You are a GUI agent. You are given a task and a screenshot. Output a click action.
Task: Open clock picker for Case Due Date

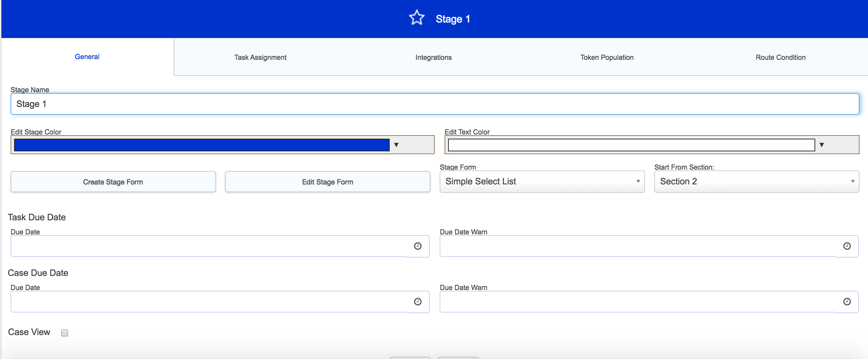point(418,302)
